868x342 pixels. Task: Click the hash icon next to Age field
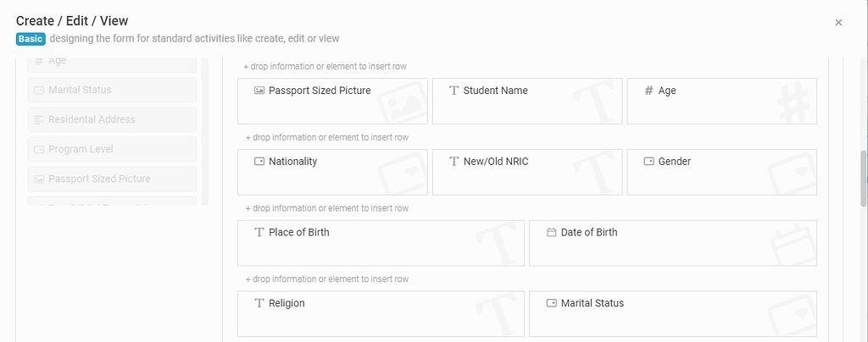point(648,91)
